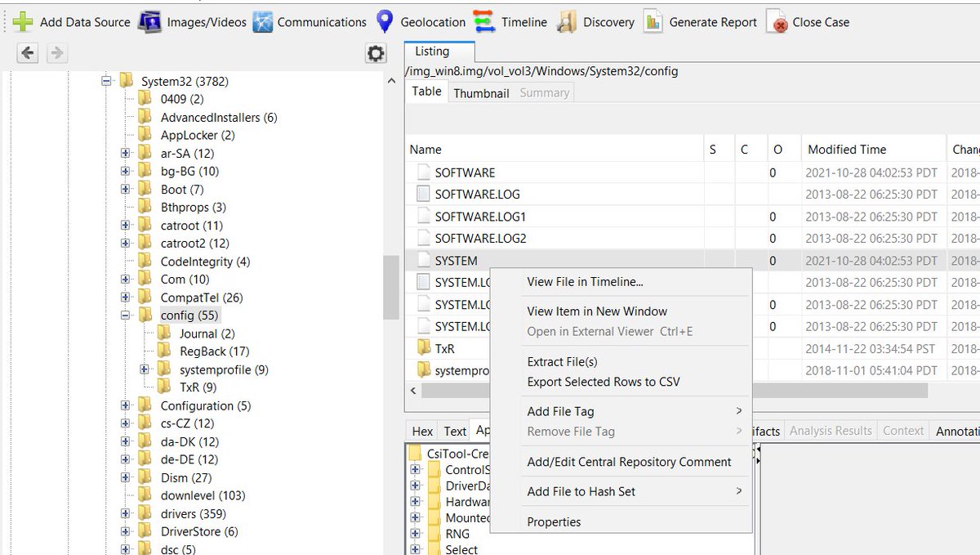Viewport: 980px width, 555px height.
Task: Click Generate Report
Action: (700, 22)
